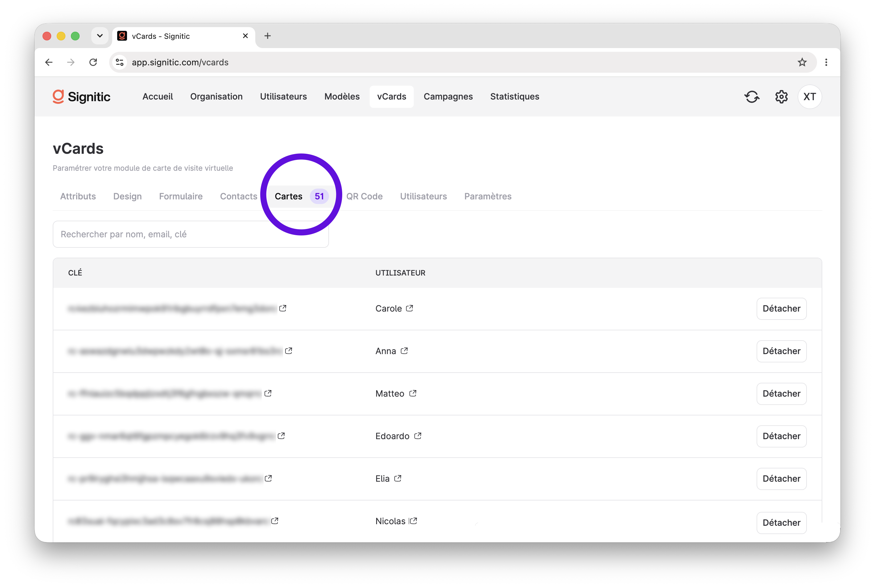The image size is (875, 588).
Task: Open Edoardo's user external link icon
Action: tap(418, 436)
